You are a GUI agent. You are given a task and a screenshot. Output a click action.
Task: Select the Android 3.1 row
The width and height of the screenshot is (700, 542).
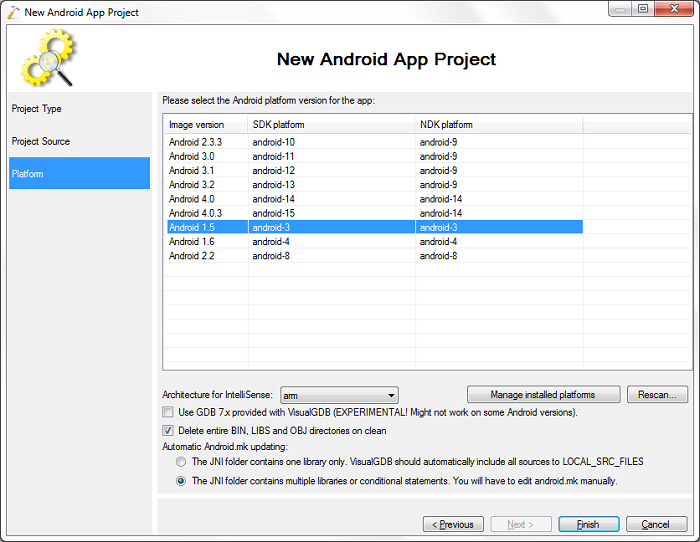coord(375,171)
